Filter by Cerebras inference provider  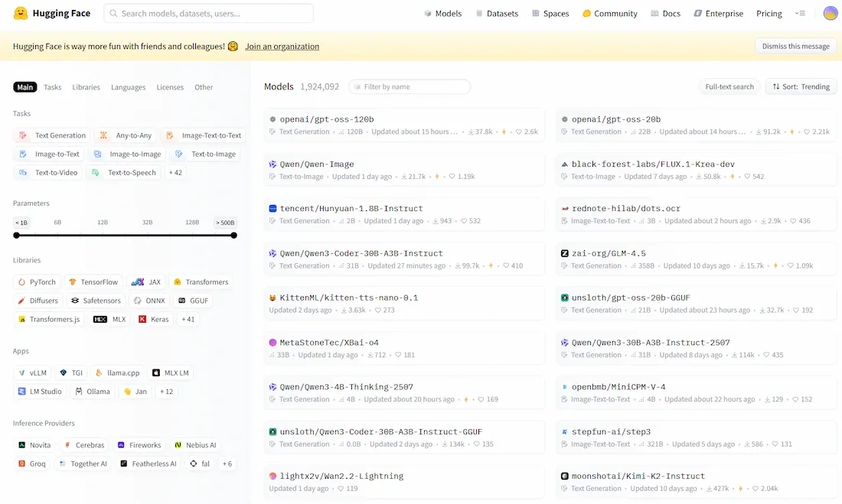[x=84, y=445]
